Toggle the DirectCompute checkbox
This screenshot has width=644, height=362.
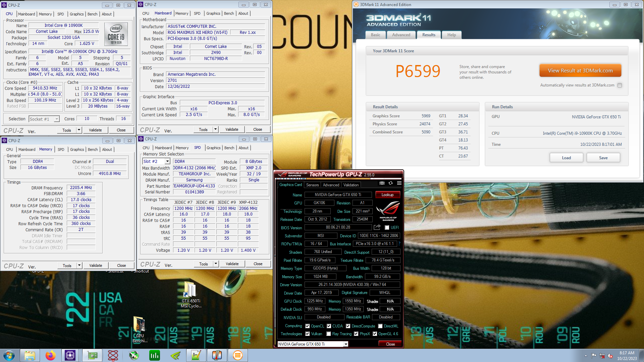click(348, 326)
